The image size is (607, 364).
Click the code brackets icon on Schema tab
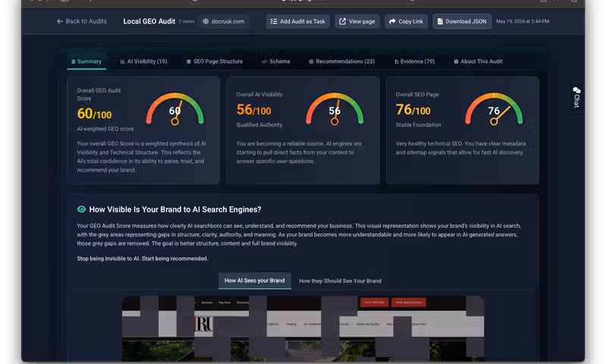pos(264,61)
